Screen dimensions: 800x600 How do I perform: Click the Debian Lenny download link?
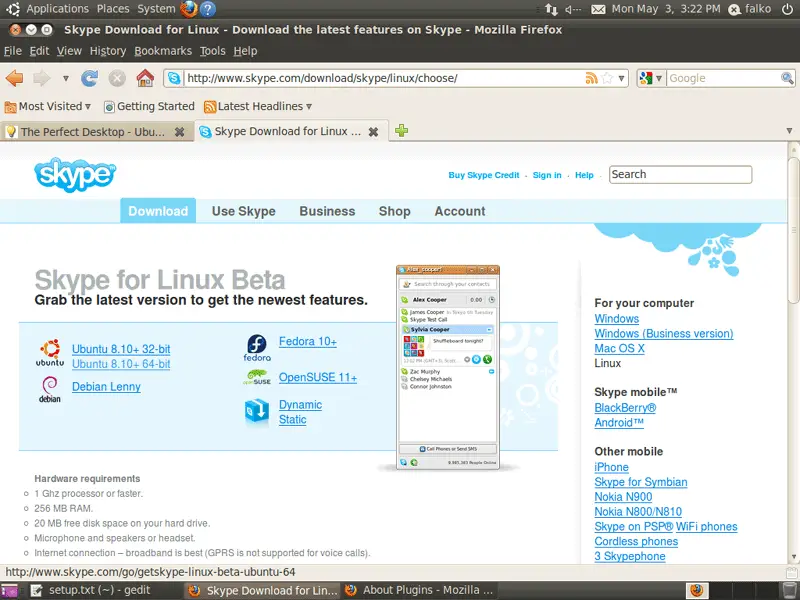(106, 387)
